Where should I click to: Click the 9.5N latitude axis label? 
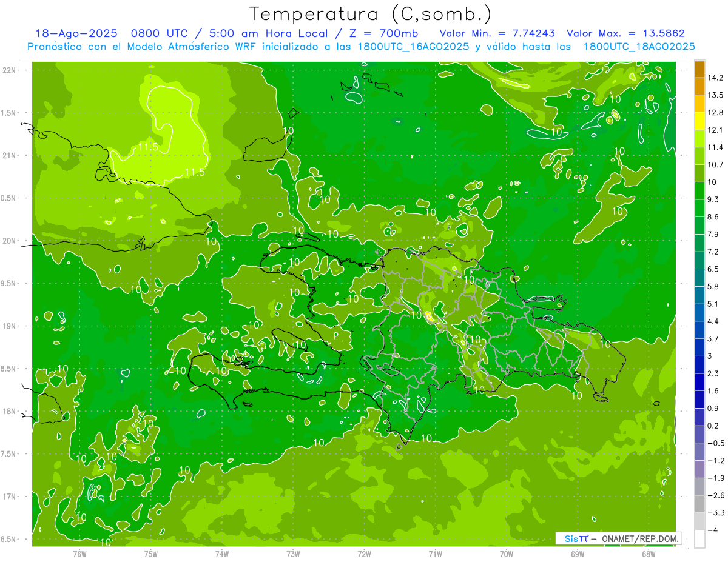[x=10, y=283]
